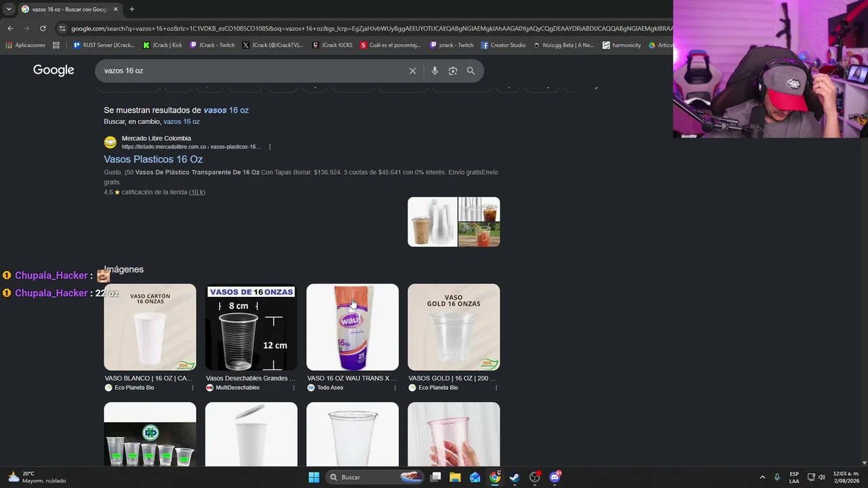Open Steam from the taskbar
The height and width of the screenshot is (488, 868).
[515, 477]
